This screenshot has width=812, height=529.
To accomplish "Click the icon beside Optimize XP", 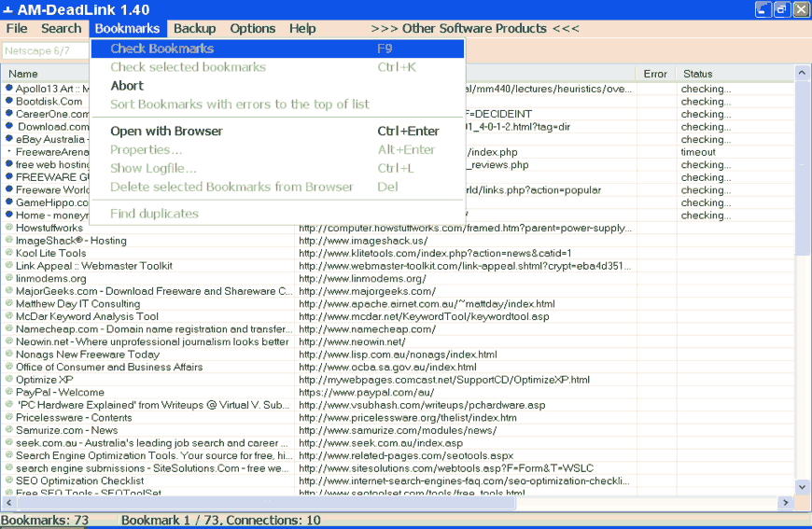I will pos(8,379).
